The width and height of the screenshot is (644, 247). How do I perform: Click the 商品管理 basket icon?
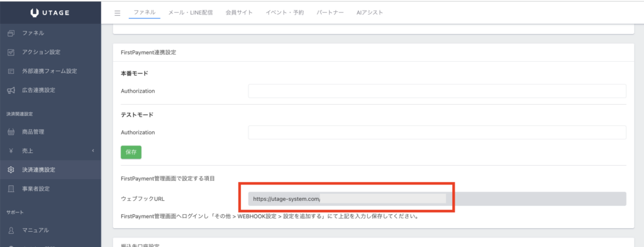point(11,132)
